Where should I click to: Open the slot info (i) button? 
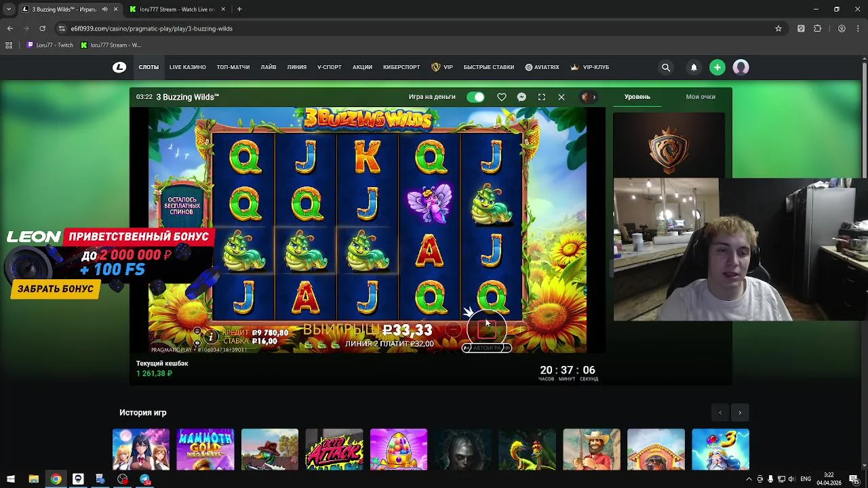point(211,337)
